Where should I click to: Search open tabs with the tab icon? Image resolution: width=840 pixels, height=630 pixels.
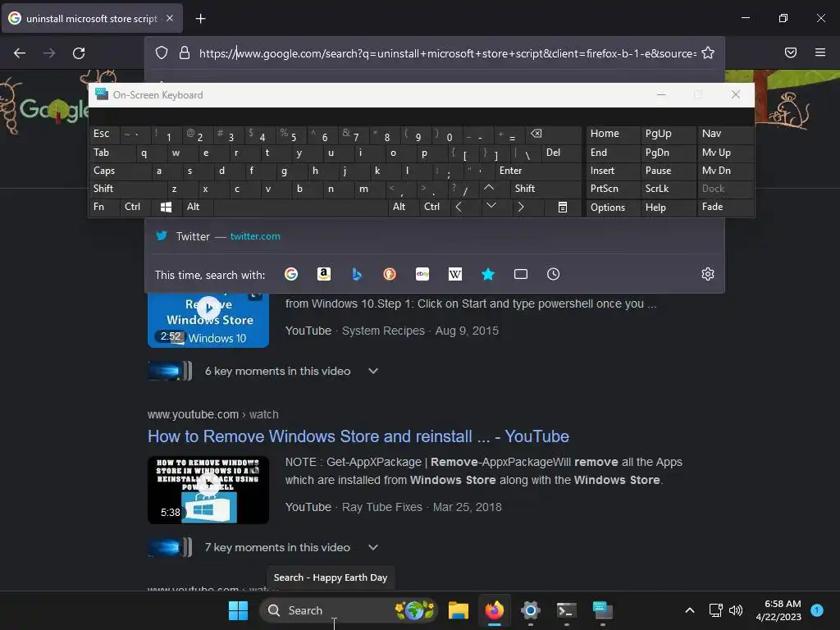(x=521, y=274)
